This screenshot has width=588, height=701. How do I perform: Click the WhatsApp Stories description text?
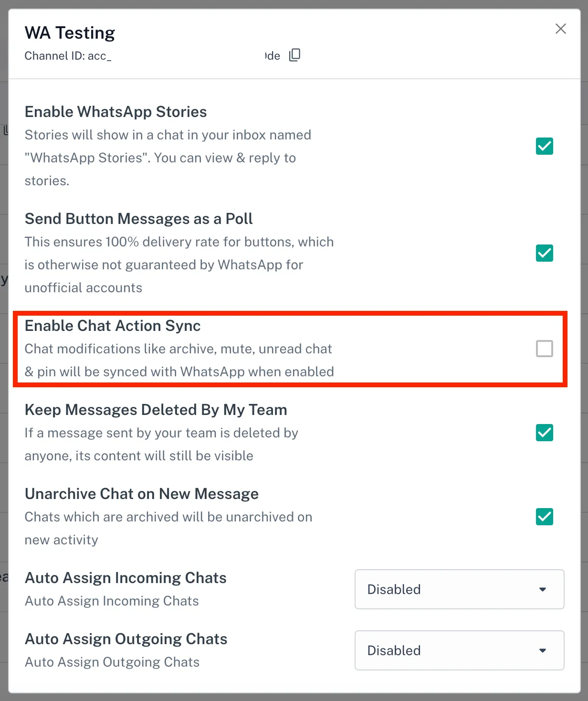tap(167, 158)
